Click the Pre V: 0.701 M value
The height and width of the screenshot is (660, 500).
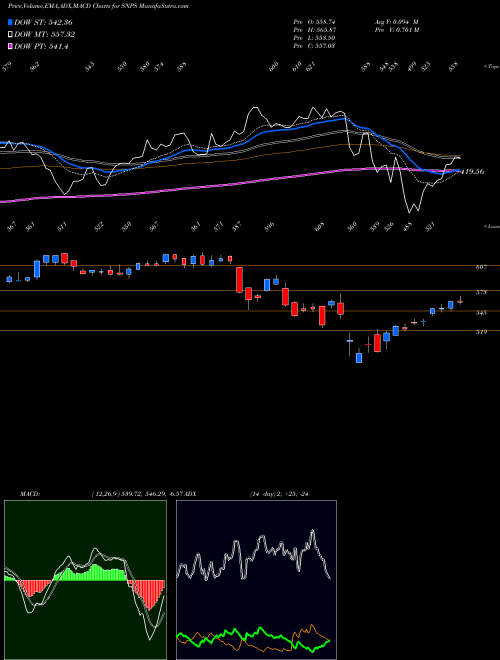(396, 29)
